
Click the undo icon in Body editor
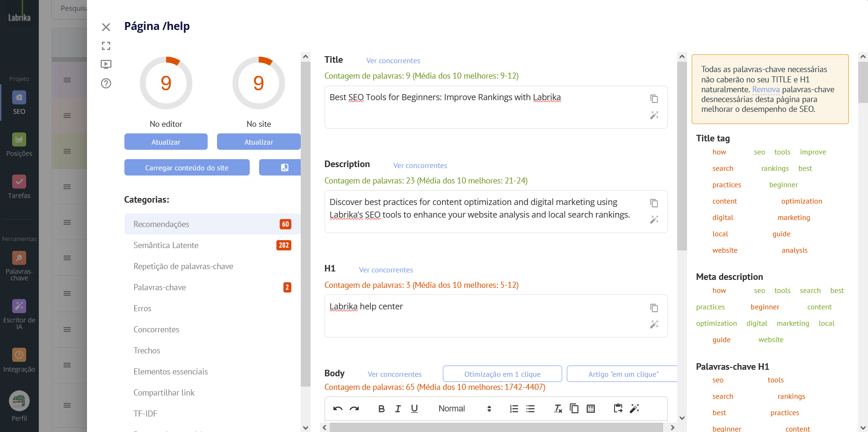click(x=338, y=409)
